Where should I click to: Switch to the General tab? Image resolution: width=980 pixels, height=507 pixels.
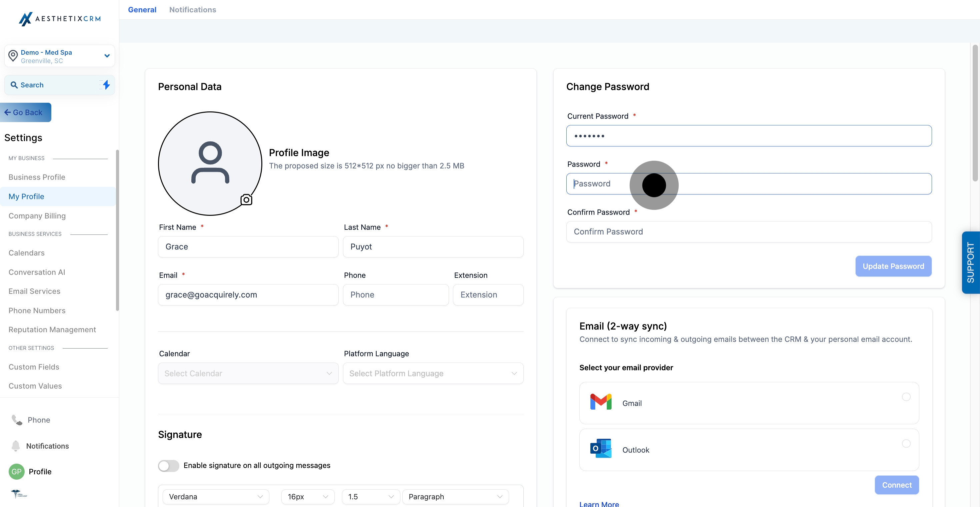pyautogui.click(x=142, y=10)
